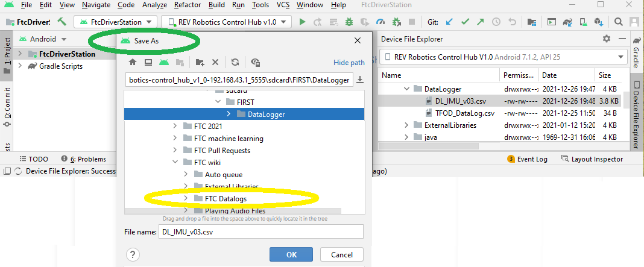Open the Project Structure icon
The width and height of the screenshot is (644, 267).
coord(532,22)
